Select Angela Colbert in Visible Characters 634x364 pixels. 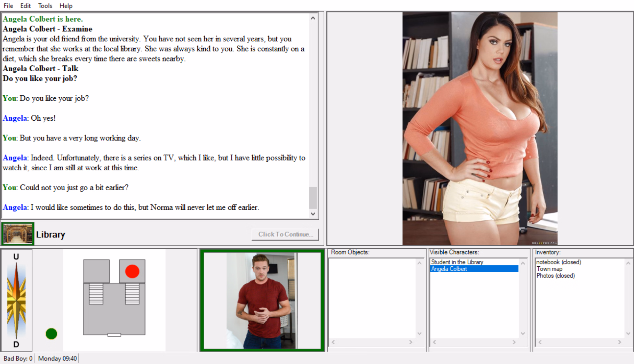click(474, 269)
